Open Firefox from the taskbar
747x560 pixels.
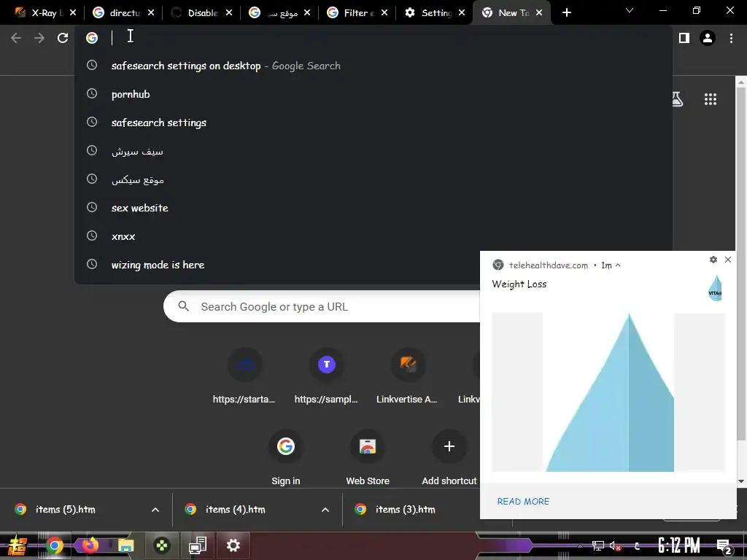90,545
